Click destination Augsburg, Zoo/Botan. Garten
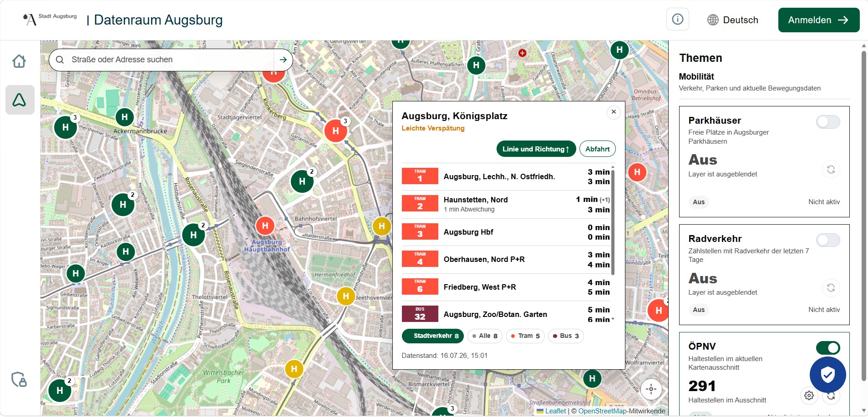Screen dimensions: 868x417 [495, 314]
